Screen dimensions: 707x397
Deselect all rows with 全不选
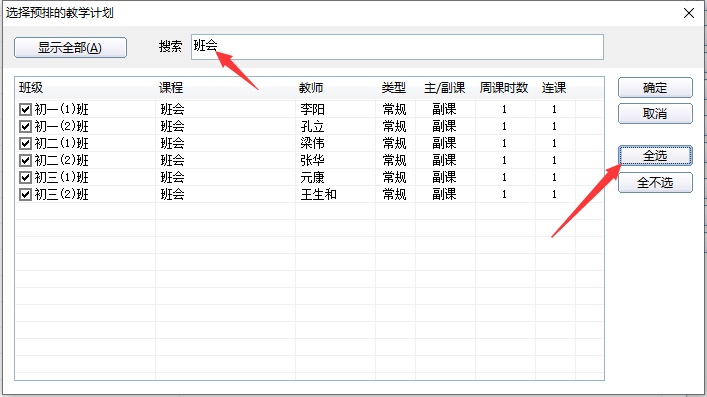[655, 183]
